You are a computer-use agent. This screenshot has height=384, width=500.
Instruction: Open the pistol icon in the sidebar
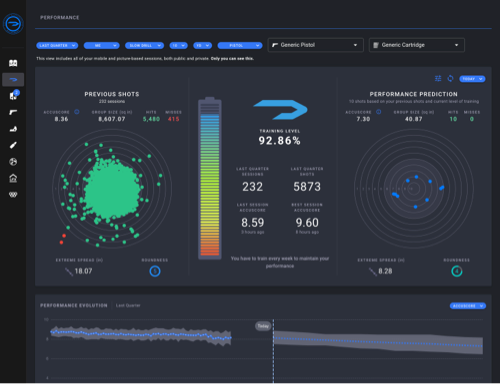tap(13, 112)
